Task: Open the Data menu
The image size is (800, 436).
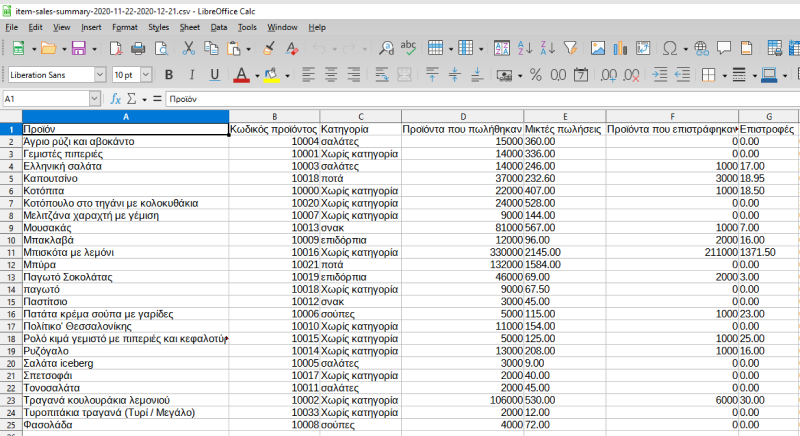Action: [x=218, y=27]
